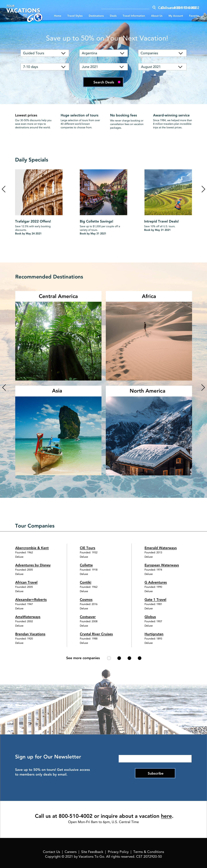Open the Trafalgar 2022 Offers Colosseum image
The image size is (207, 868).
(39, 192)
